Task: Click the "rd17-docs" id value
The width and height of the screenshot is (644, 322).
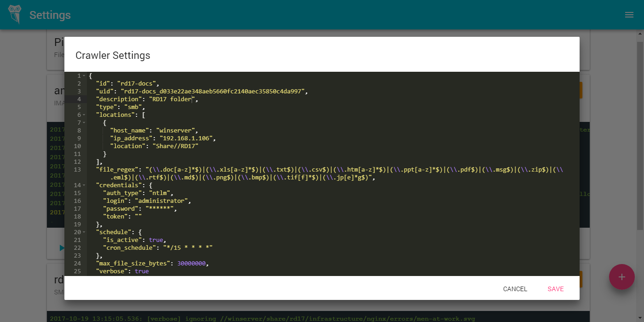Action: click(x=138, y=84)
